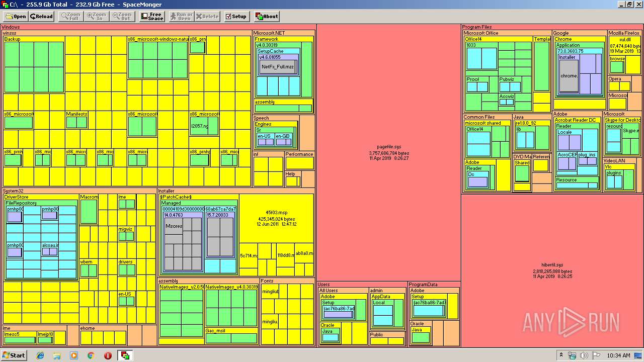Launch Google Chrome from the taskbar
This screenshot has height=362, width=644.
tap(91, 355)
